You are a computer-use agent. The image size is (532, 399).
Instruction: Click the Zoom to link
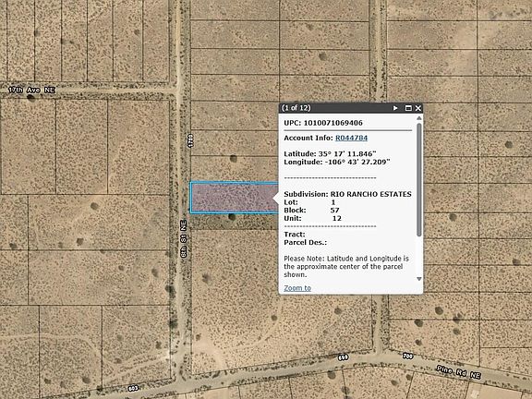click(297, 288)
